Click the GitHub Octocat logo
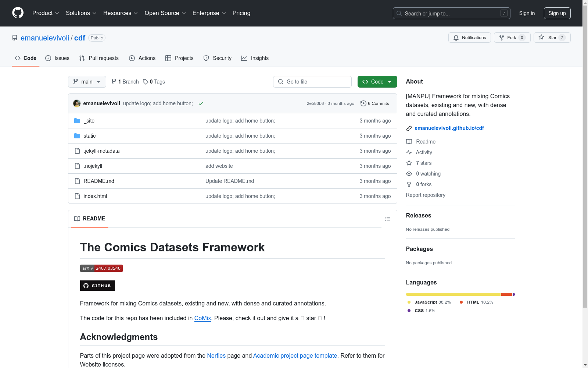The image size is (588, 368). (18, 13)
